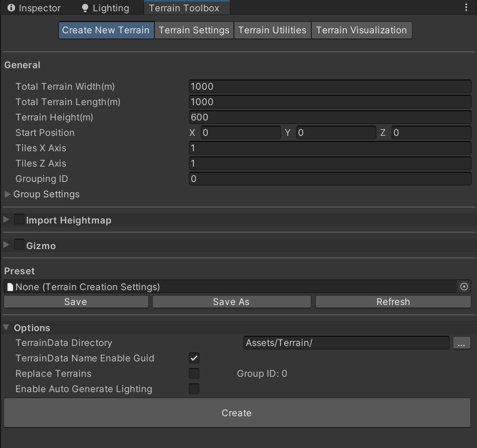Click the Assets/Terrain/ directory field
Screen dimensions: 477x448
point(346,343)
